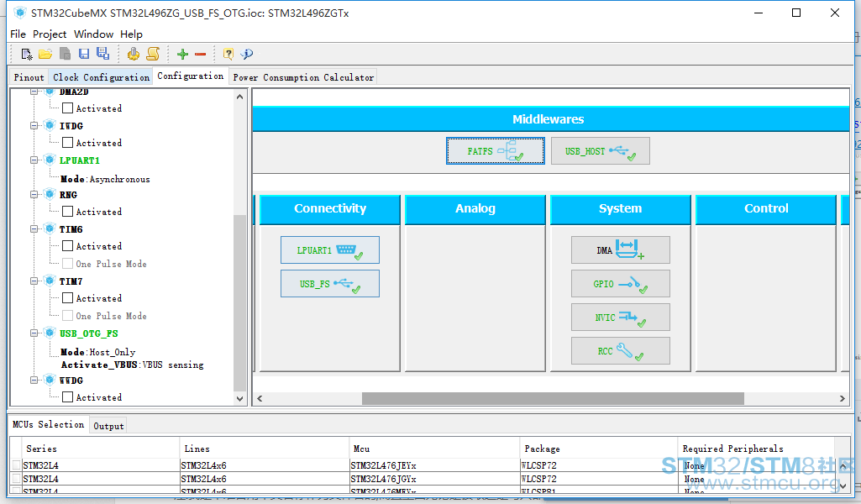This screenshot has height=504, width=861.
Task: Click the About info bubble icon
Action: pyautogui.click(x=247, y=54)
